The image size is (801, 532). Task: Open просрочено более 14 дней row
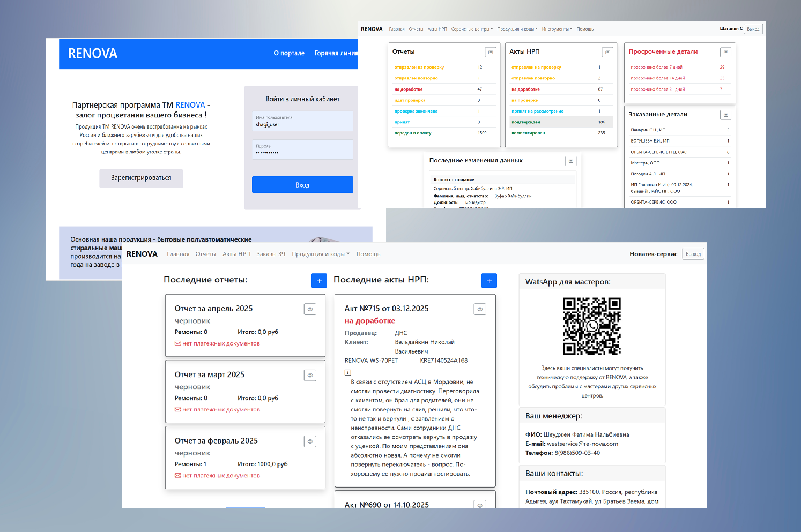tap(680, 78)
